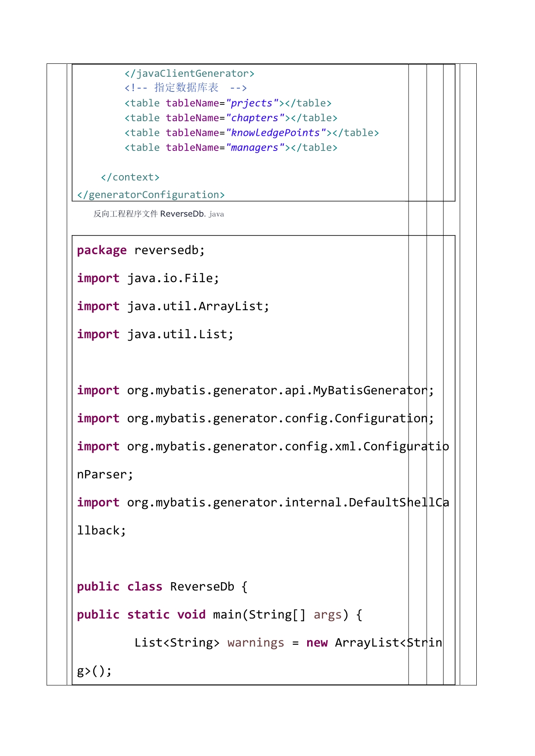This screenshot has height=756, width=535.
Task: Click the "knowLedgePoints" table name value
Action: [276, 133]
